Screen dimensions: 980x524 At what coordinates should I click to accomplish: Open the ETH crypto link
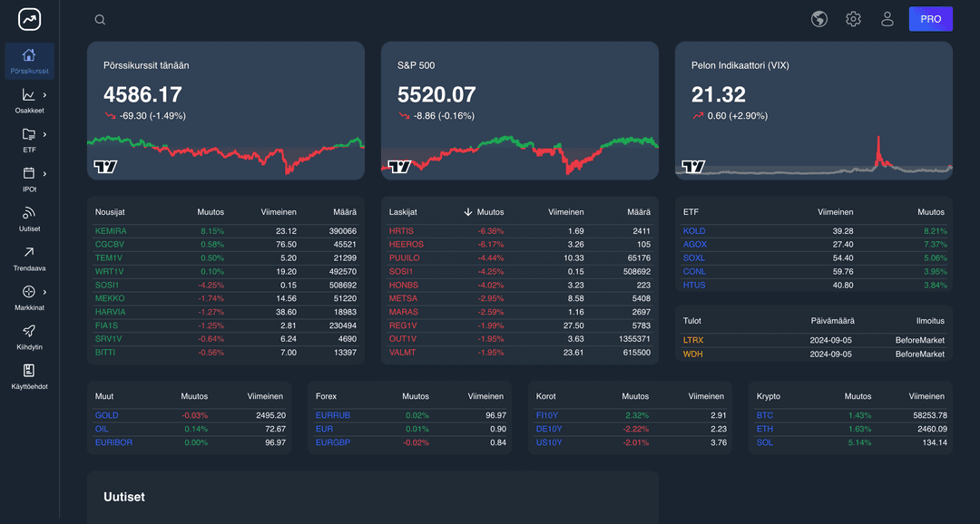764,429
